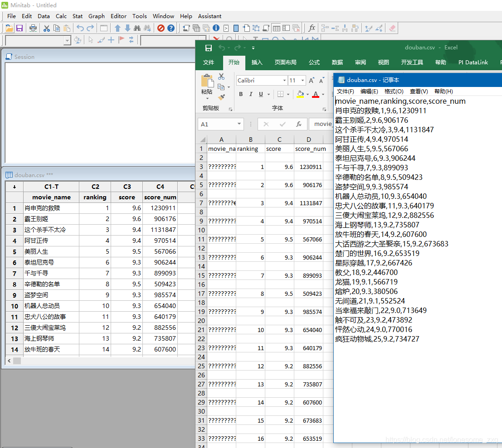This screenshot has height=448, width=502.
Task: Open the Excel font name Calibri dropdown
Action: [x=284, y=80]
